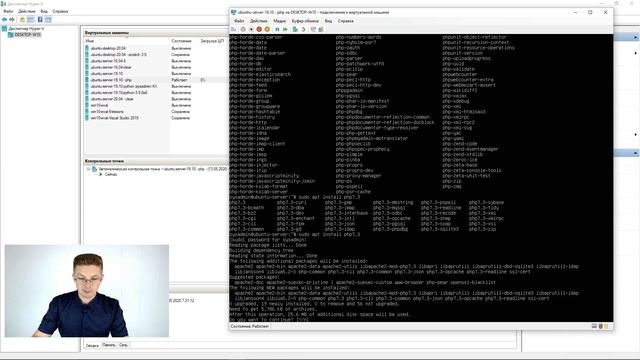Open Файл menu in VM connection window
This screenshot has height=360, width=640.
(x=239, y=21)
